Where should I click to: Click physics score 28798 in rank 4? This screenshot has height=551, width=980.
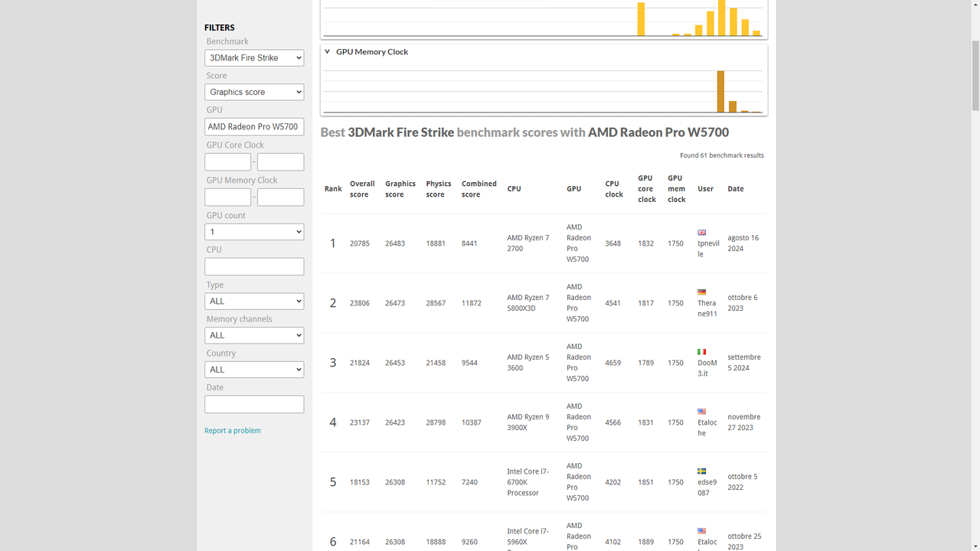[x=436, y=422]
